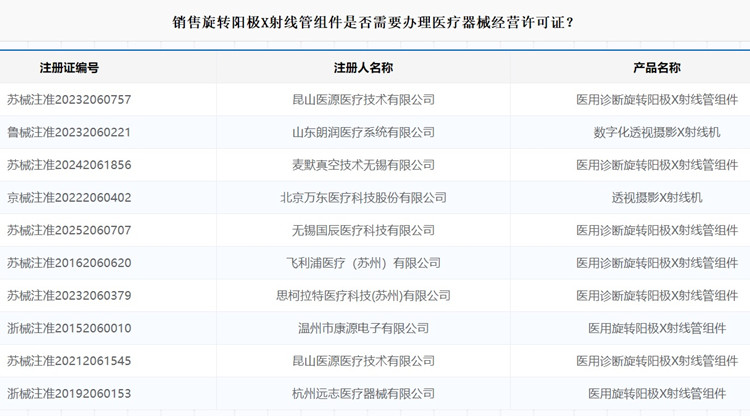
Task: Click product name in row 苏械注准20232060757
Action: (x=657, y=99)
